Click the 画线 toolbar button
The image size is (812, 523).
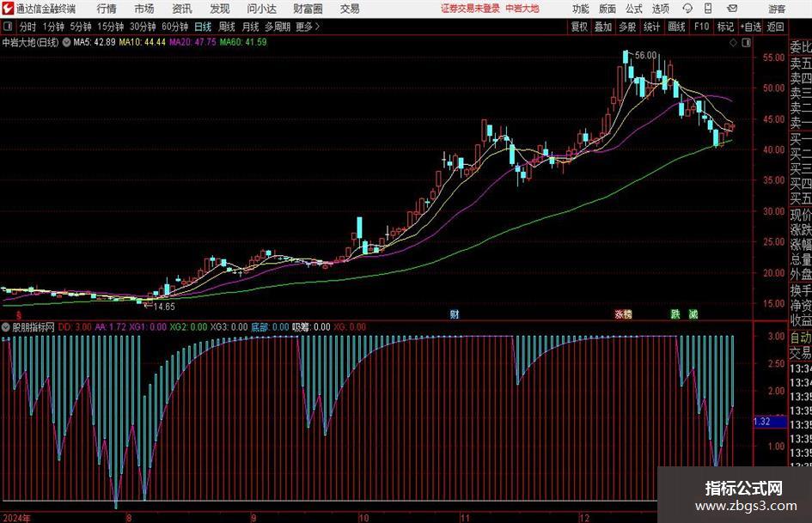(676, 27)
